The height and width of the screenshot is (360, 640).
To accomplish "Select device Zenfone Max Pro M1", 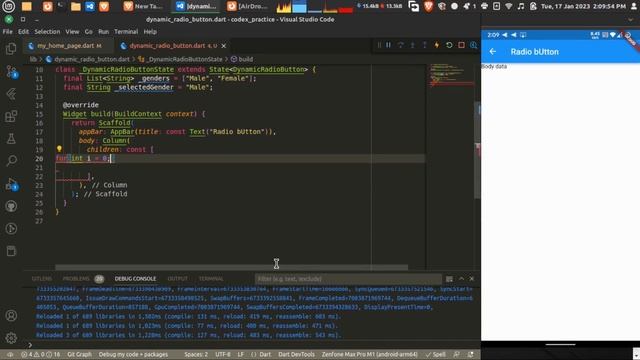I will point(369,354).
